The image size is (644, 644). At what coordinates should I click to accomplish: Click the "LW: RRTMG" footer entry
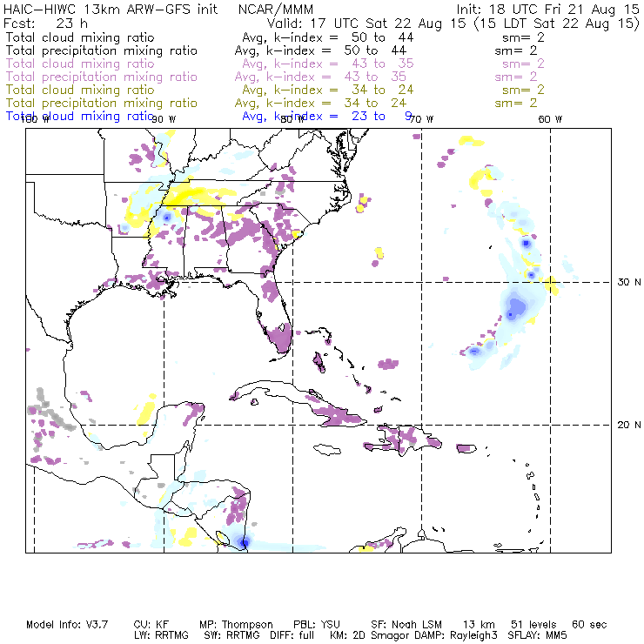tap(161, 635)
